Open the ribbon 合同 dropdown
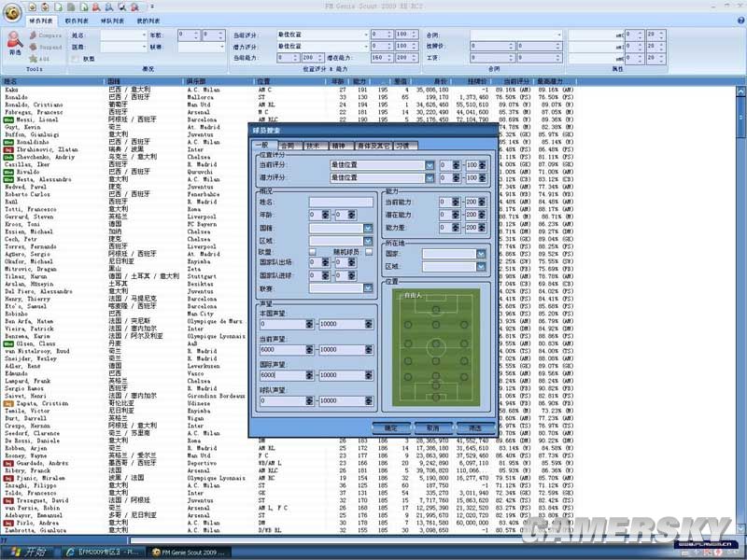This screenshot has height=560, width=747. tap(559, 35)
